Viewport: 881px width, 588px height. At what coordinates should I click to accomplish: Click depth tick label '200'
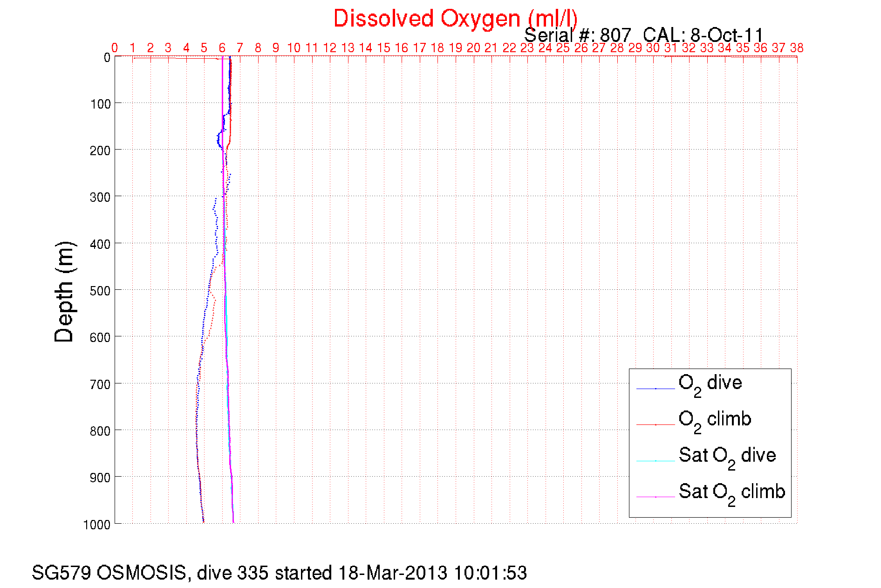(101, 150)
